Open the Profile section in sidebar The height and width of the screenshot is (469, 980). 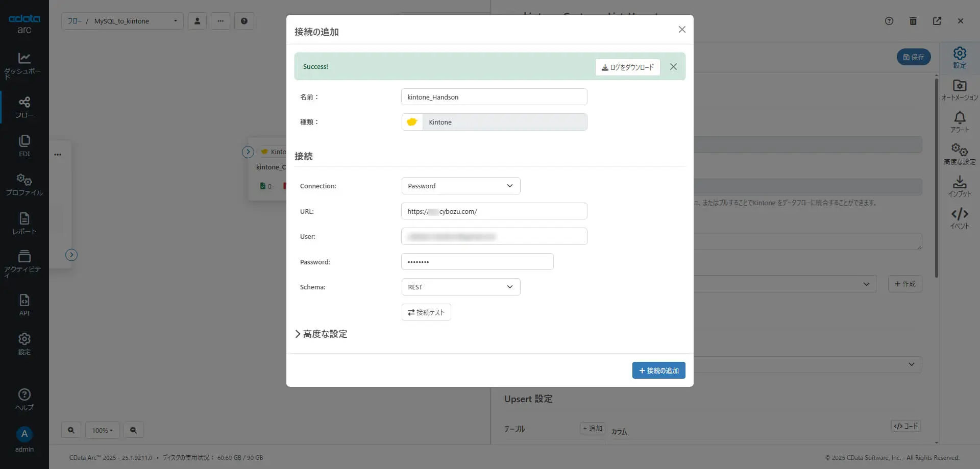[24, 185]
